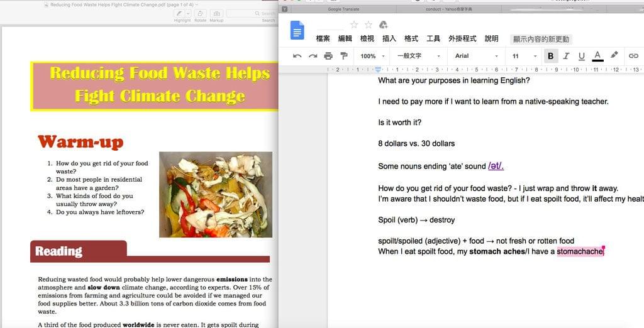Click the line 'Is it worth it?'
The height and width of the screenshot is (328, 644).
coord(399,123)
